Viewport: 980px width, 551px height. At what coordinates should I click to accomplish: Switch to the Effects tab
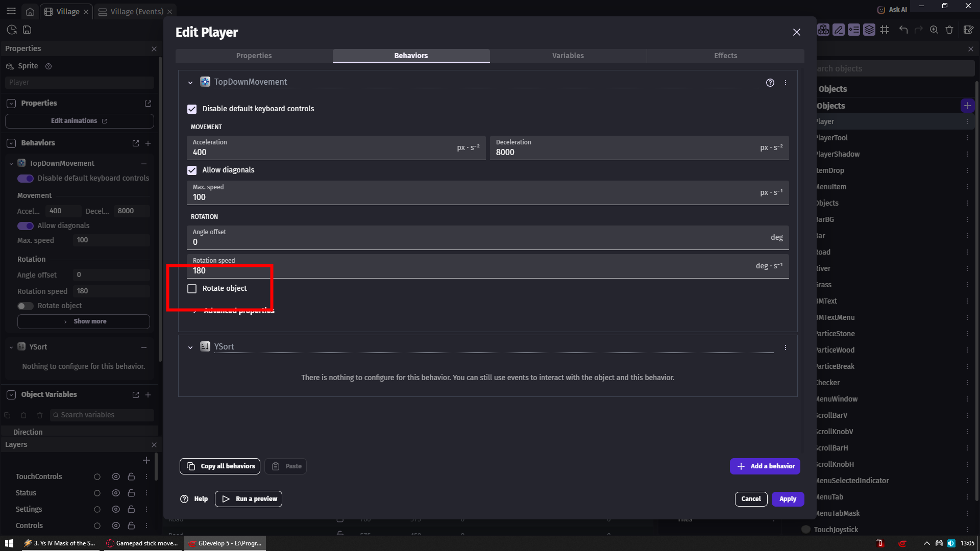[x=725, y=56]
